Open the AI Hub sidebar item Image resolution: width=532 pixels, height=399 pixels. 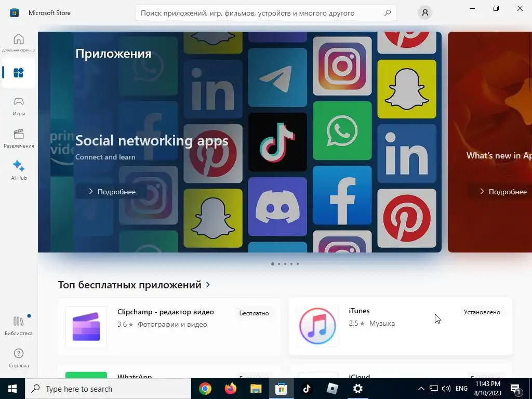click(19, 170)
